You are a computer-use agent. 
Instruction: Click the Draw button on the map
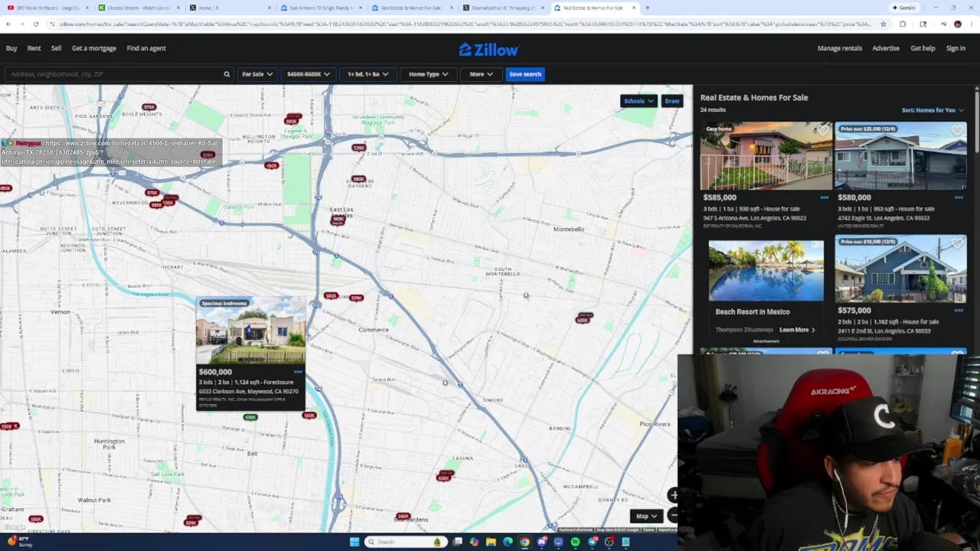pos(672,101)
